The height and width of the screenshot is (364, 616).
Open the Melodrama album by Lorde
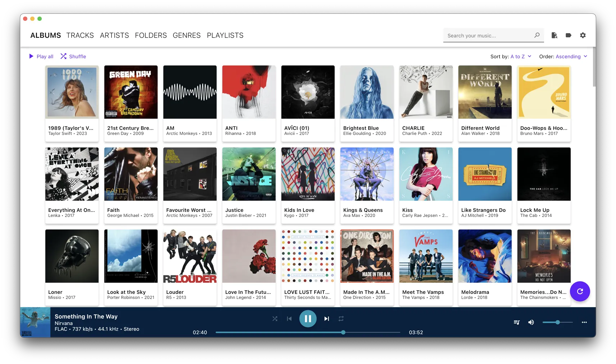click(x=485, y=256)
